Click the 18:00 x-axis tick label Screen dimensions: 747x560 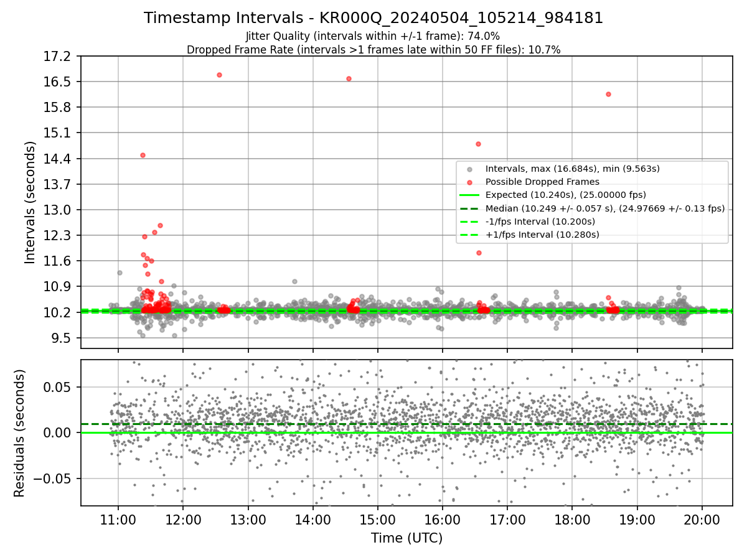tap(572, 520)
